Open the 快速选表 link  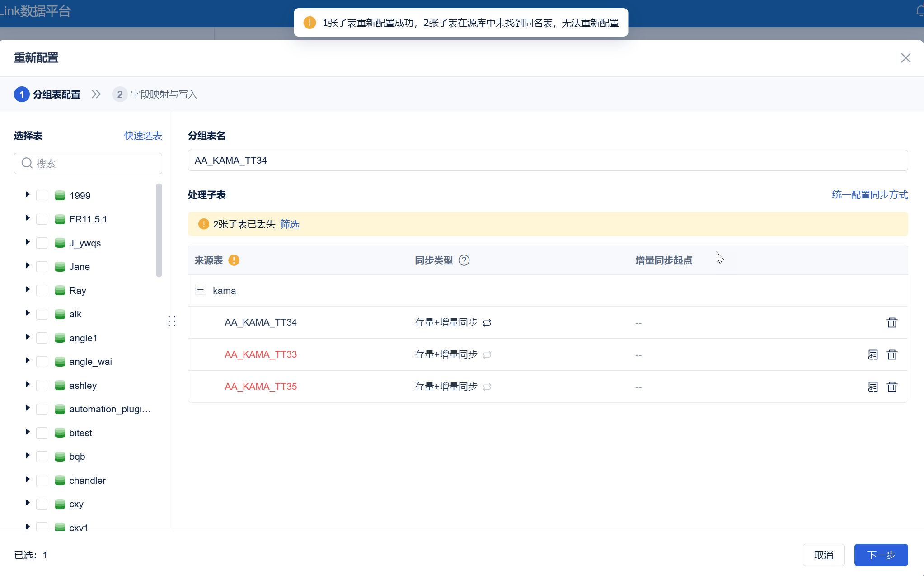143,136
